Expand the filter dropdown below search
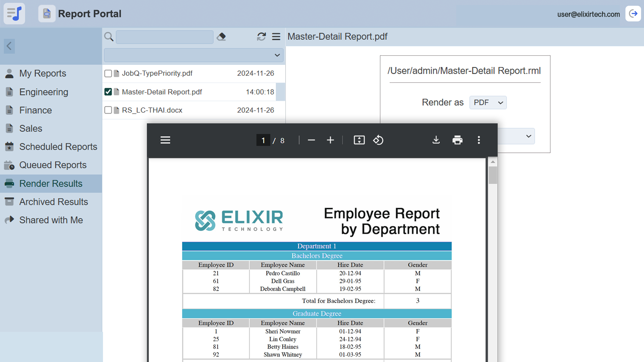Image resolution: width=644 pixels, height=362 pixels. tap(194, 55)
